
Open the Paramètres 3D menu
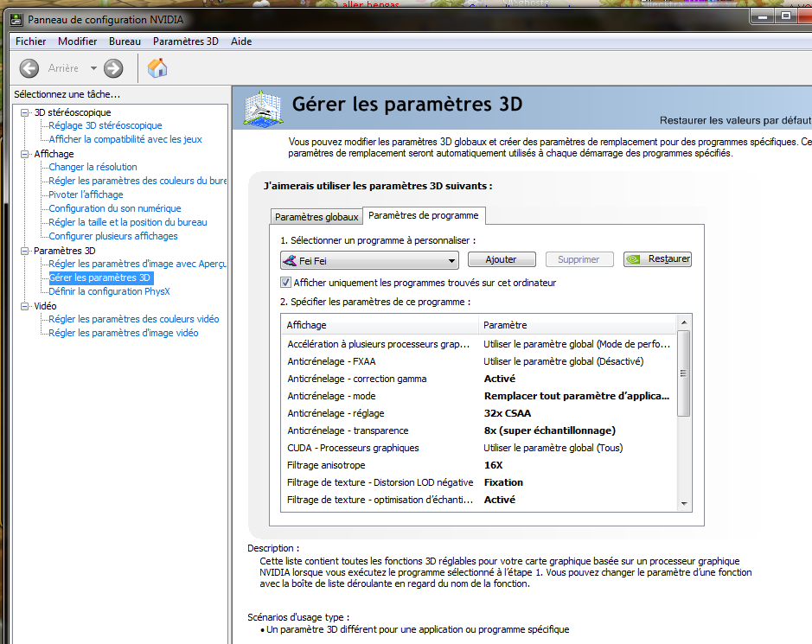coord(185,41)
